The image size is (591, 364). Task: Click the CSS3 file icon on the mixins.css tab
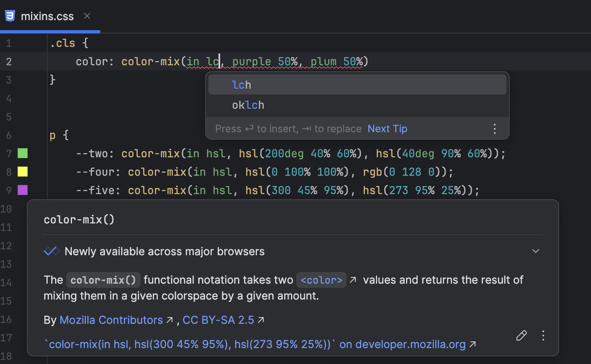point(9,15)
